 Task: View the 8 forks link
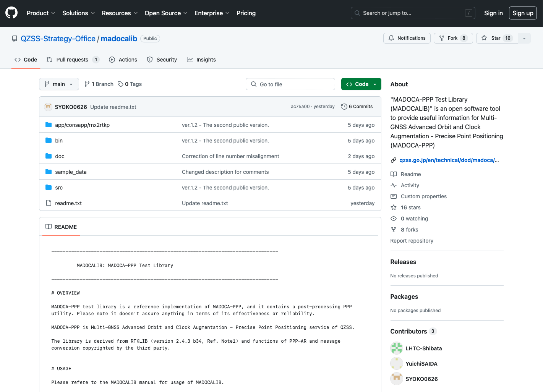tap(405, 230)
